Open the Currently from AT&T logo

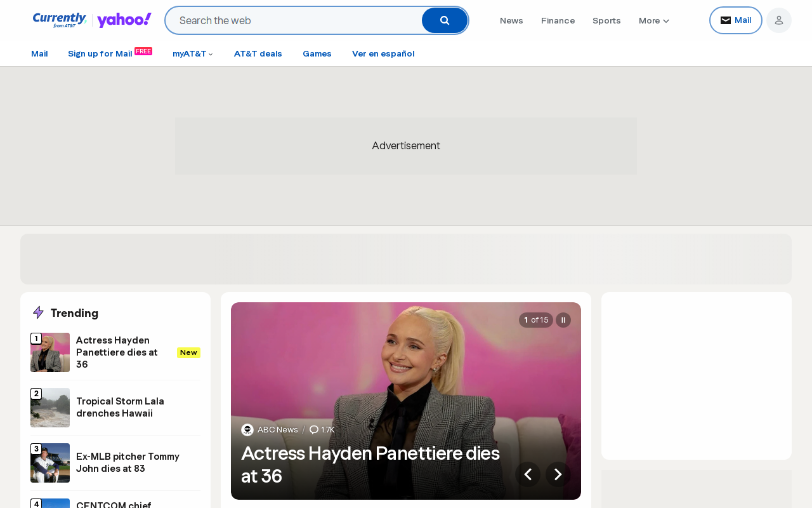(x=60, y=20)
